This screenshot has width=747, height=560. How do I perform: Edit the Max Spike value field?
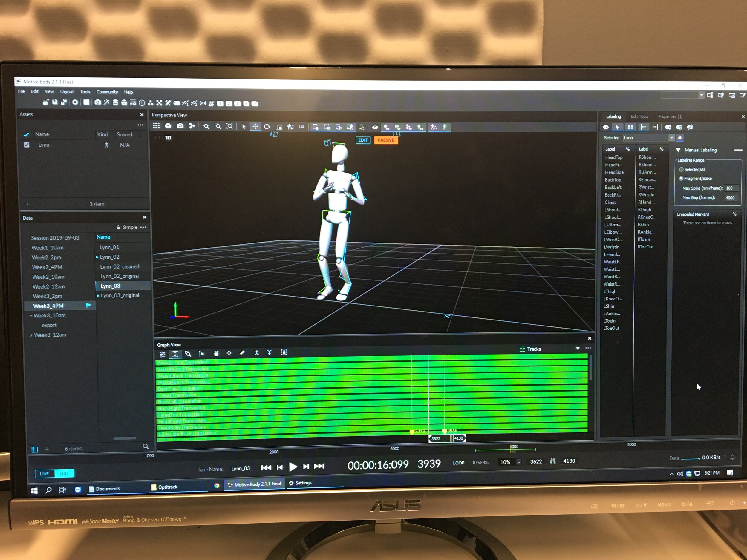tap(731, 188)
